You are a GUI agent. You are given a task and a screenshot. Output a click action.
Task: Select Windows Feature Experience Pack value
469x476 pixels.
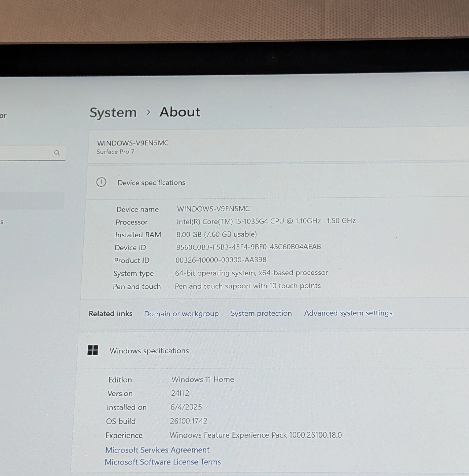point(255,435)
